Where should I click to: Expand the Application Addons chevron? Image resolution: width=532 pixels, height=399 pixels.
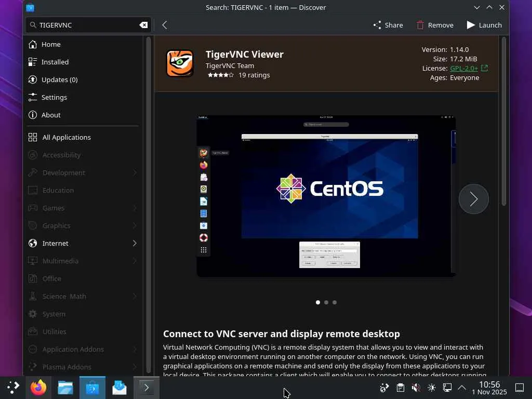[x=135, y=349]
